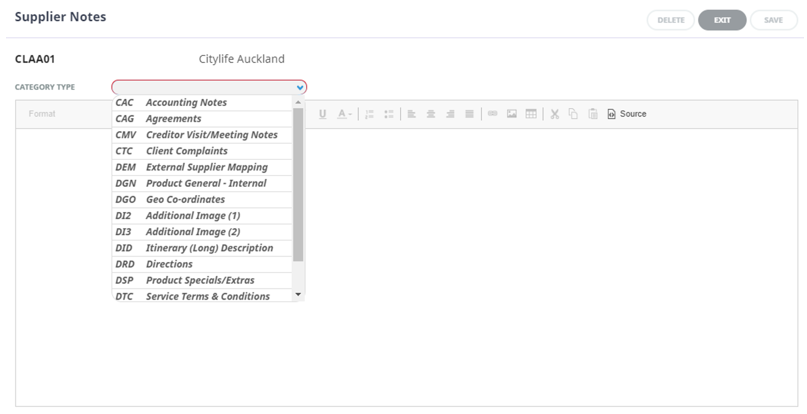The width and height of the screenshot is (807, 414).
Task: Insert a numbered list
Action: pos(369,114)
